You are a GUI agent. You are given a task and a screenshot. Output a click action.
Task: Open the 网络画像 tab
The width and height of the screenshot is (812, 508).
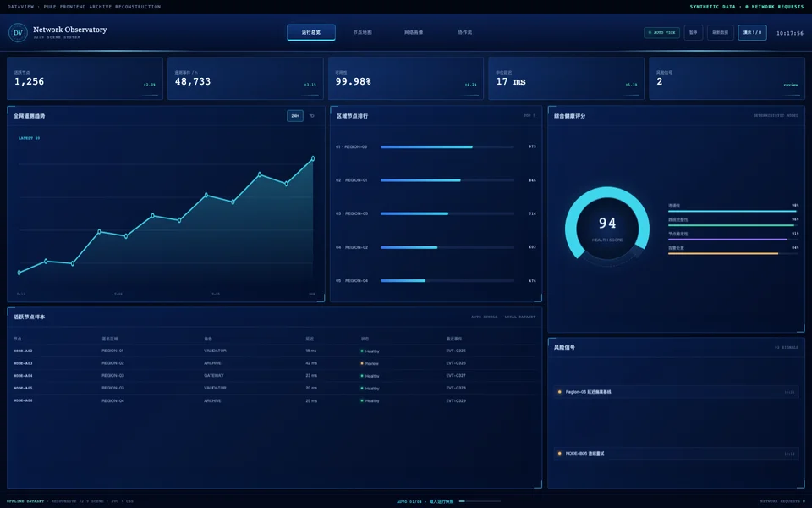pyautogui.click(x=414, y=32)
